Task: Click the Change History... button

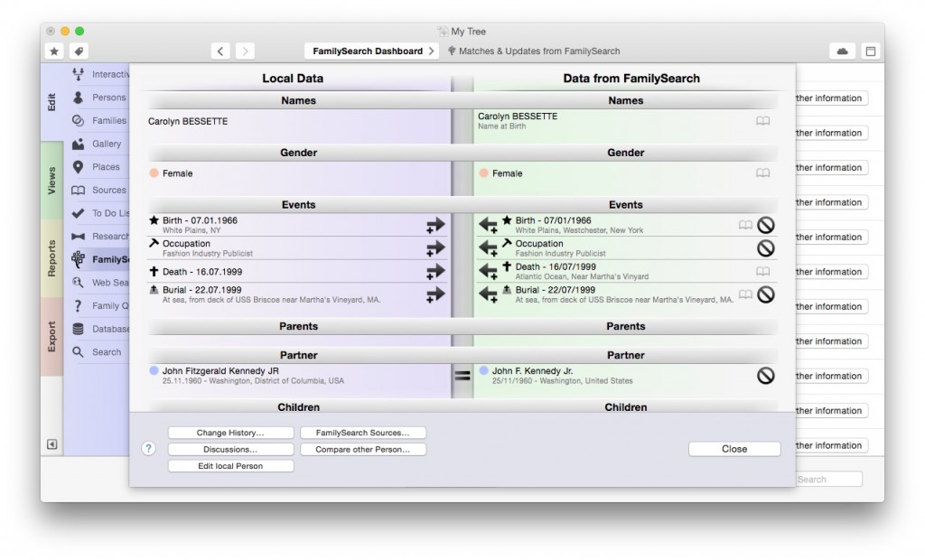Action: pyautogui.click(x=230, y=433)
